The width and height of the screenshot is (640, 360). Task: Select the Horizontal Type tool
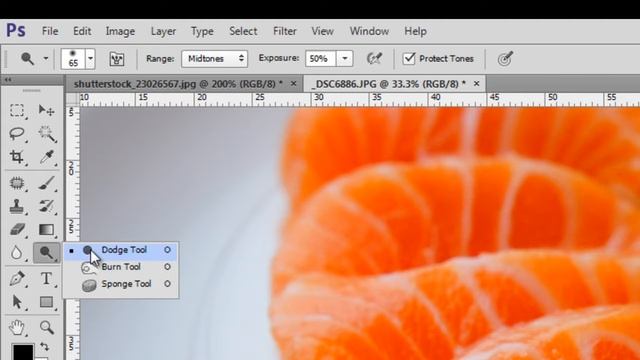coord(47,279)
